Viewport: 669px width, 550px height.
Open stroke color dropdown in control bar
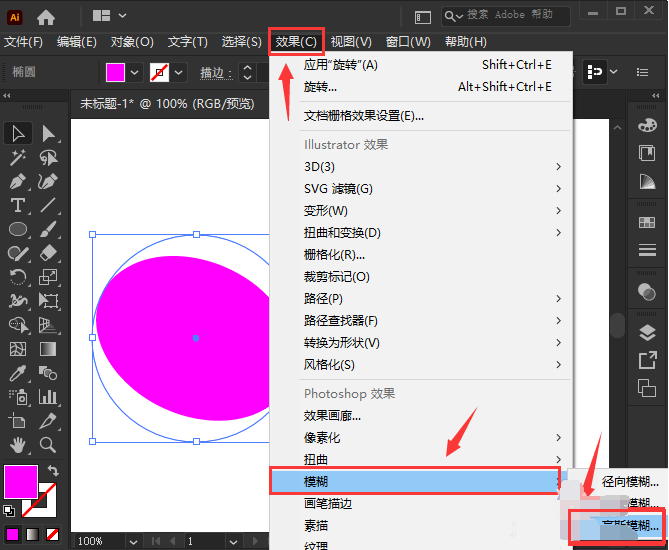(x=179, y=73)
